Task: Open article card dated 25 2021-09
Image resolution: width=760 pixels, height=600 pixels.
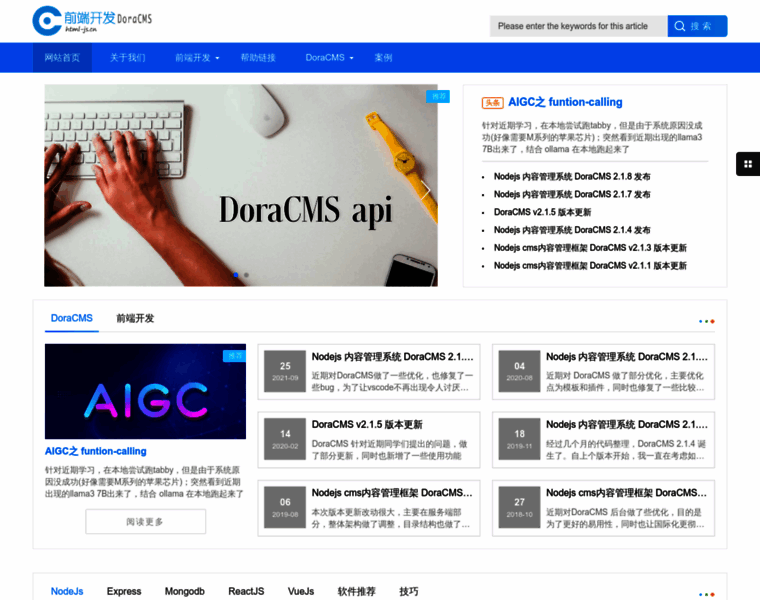Action: pos(369,372)
